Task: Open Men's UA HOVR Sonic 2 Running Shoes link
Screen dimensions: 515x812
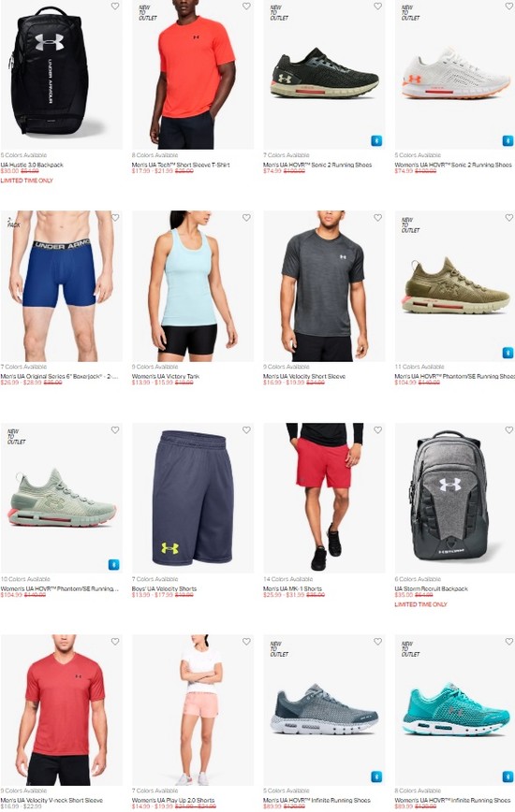Action: (x=317, y=165)
